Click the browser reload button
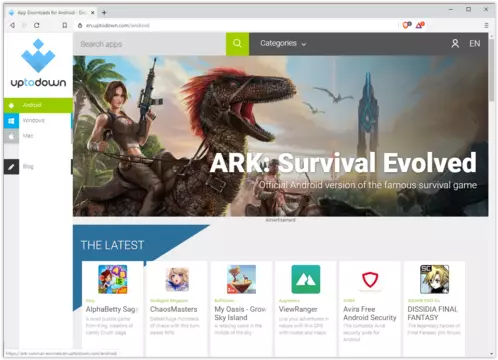 click(x=37, y=25)
